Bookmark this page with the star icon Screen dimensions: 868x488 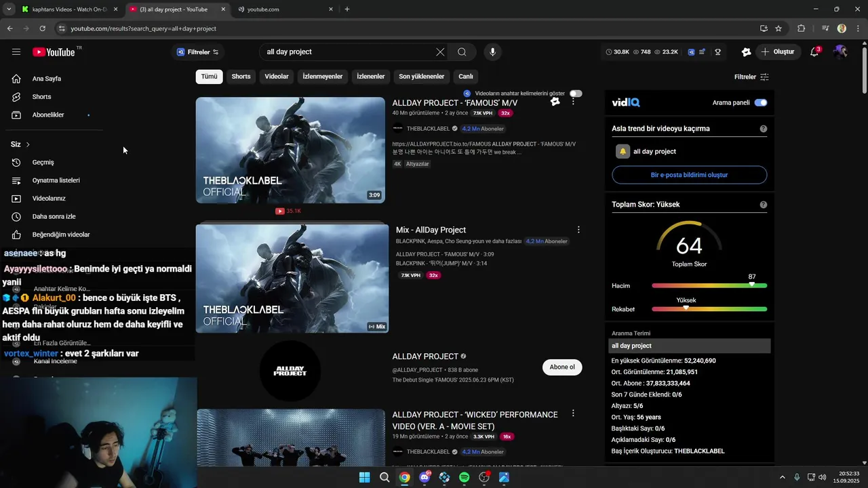[778, 28]
